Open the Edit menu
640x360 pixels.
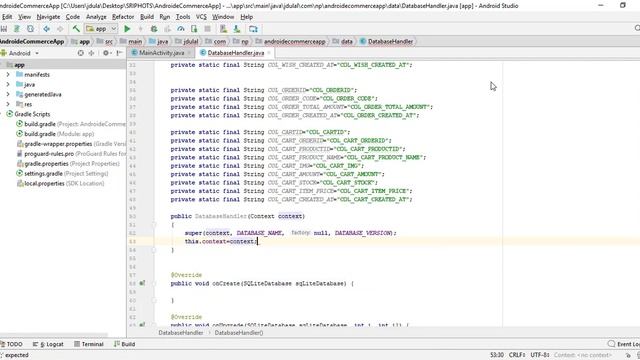7,17
